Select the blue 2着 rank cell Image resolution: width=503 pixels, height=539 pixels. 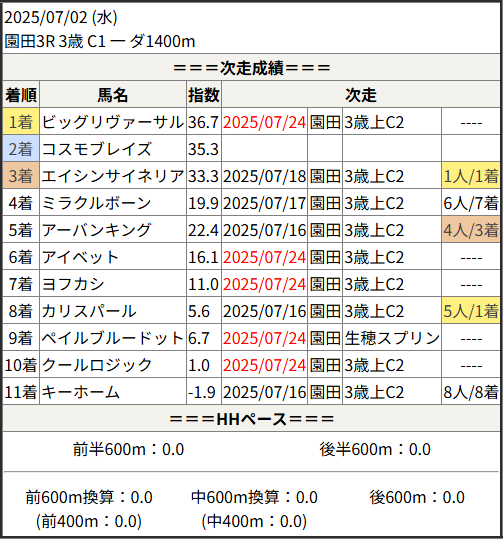click(21, 149)
